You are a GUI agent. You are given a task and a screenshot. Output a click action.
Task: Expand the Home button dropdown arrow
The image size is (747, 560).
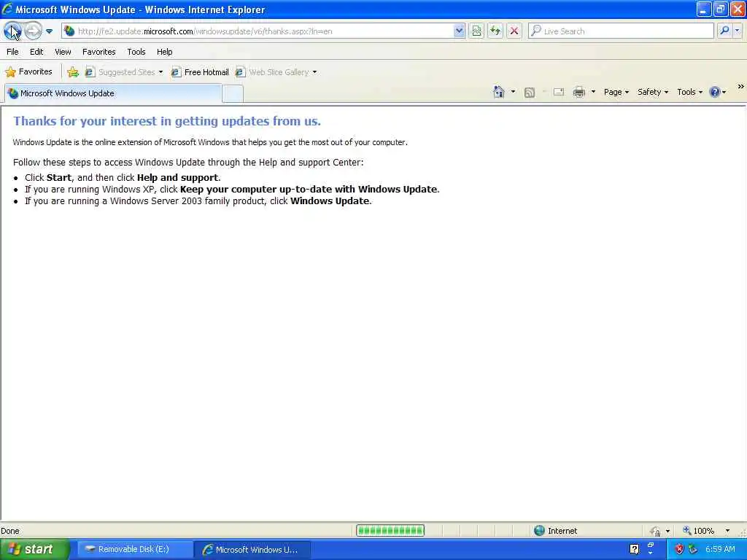click(x=513, y=92)
